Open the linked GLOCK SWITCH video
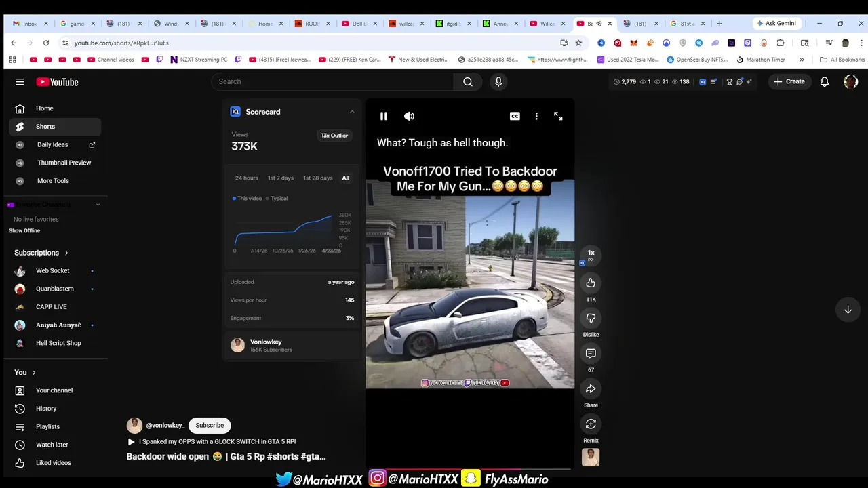The image size is (868, 488). pyautogui.click(x=212, y=441)
